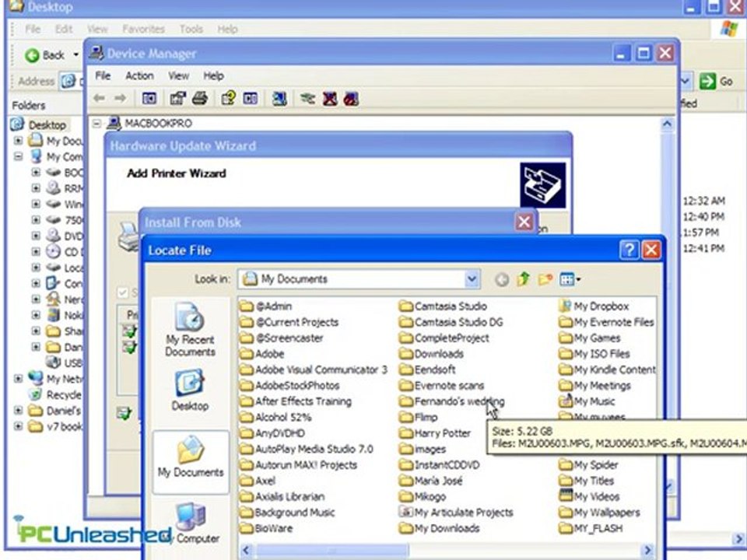Select the My Kindle Content folder
The height and width of the screenshot is (560, 747).
pos(608,369)
